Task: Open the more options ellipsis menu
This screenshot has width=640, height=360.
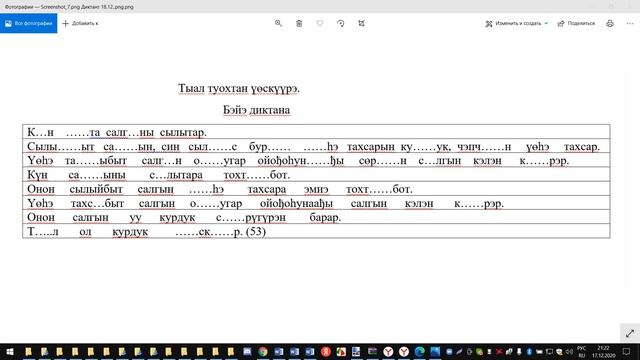Action: click(x=630, y=23)
